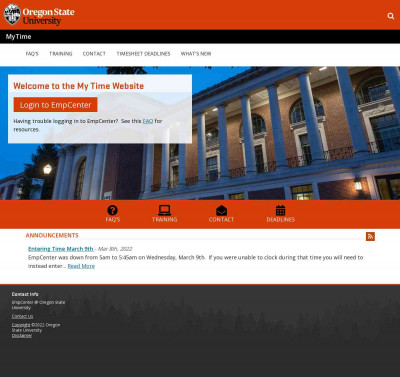Viewport: 400px width, 377px height.
Task: Open the Contact Us footer link
Action: click(22, 316)
